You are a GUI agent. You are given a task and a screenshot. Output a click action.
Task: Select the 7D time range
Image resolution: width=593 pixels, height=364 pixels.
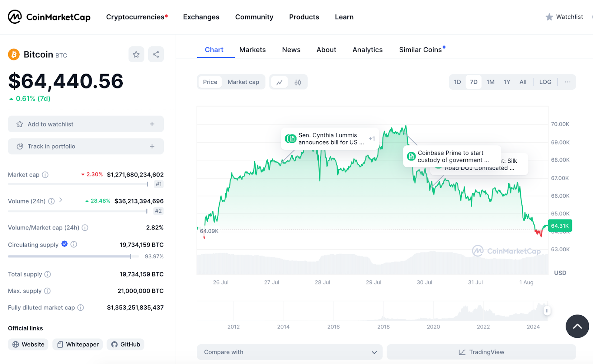[x=474, y=82]
